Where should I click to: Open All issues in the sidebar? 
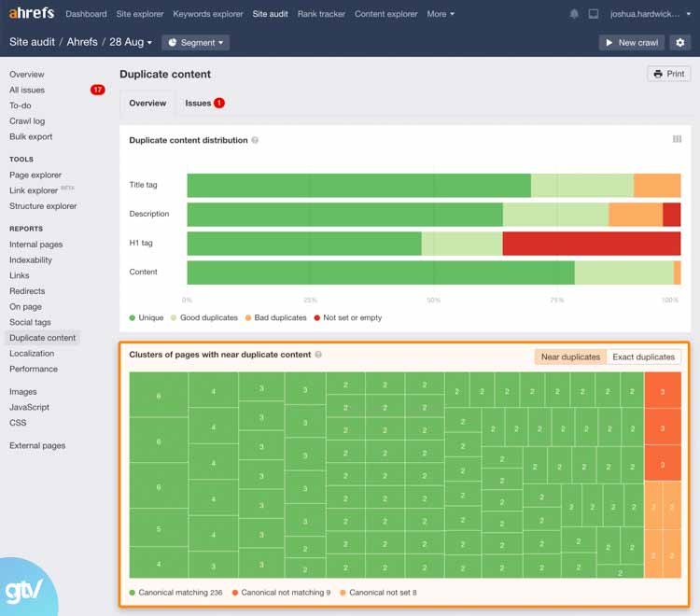coord(27,90)
